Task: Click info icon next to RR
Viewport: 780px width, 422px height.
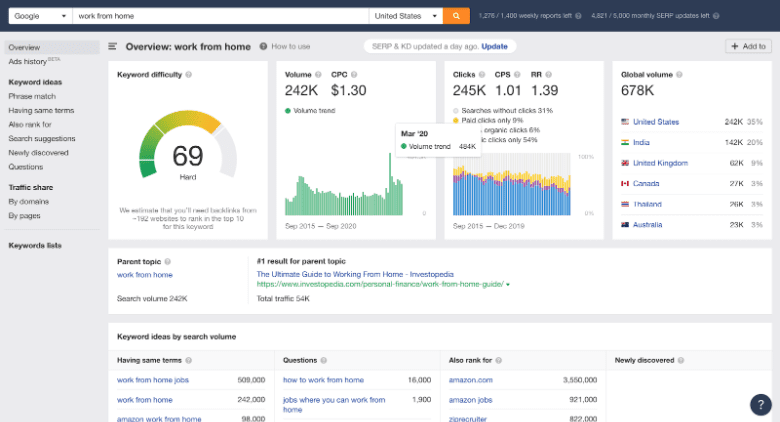Action: (548, 75)
